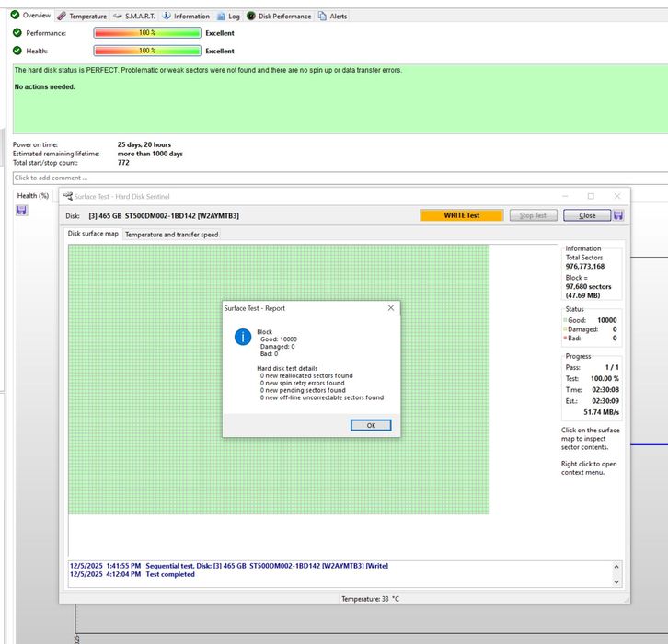The height and width of the screenshot is (644, 668).
Task: Click the S.M.A.R.T. drive icon
Action: [x=118, y=17]
